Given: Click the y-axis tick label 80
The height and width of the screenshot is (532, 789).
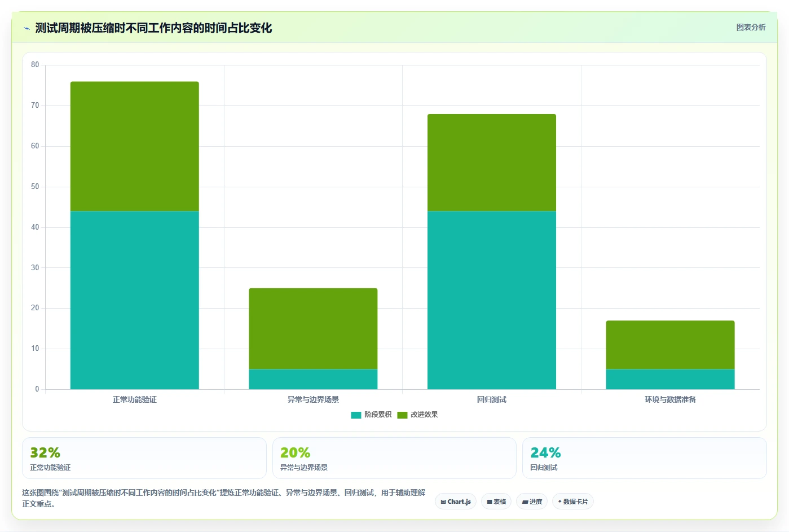Looking at the screenshot, I should (x=35, y=65).
